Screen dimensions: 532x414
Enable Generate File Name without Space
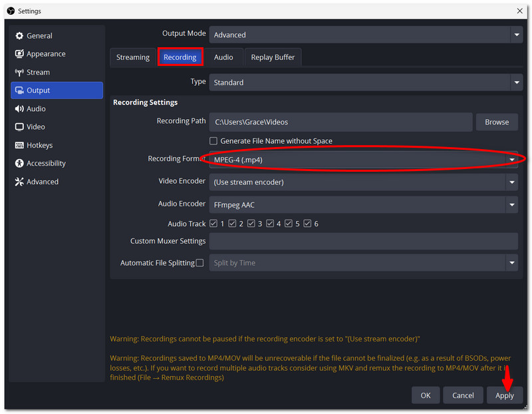point(213,140)
